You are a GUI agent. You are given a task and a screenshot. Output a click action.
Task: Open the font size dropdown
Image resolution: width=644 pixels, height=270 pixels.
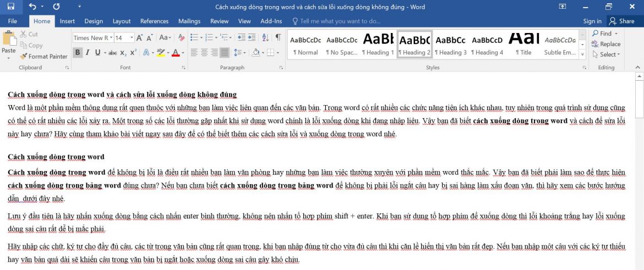pyautogui.click(x=132, y=38)
